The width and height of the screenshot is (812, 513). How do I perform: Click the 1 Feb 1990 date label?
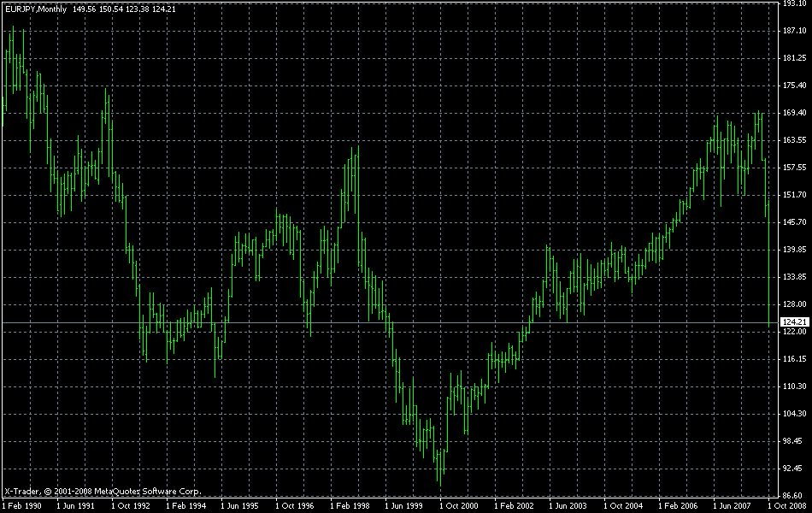pos(22,506)
